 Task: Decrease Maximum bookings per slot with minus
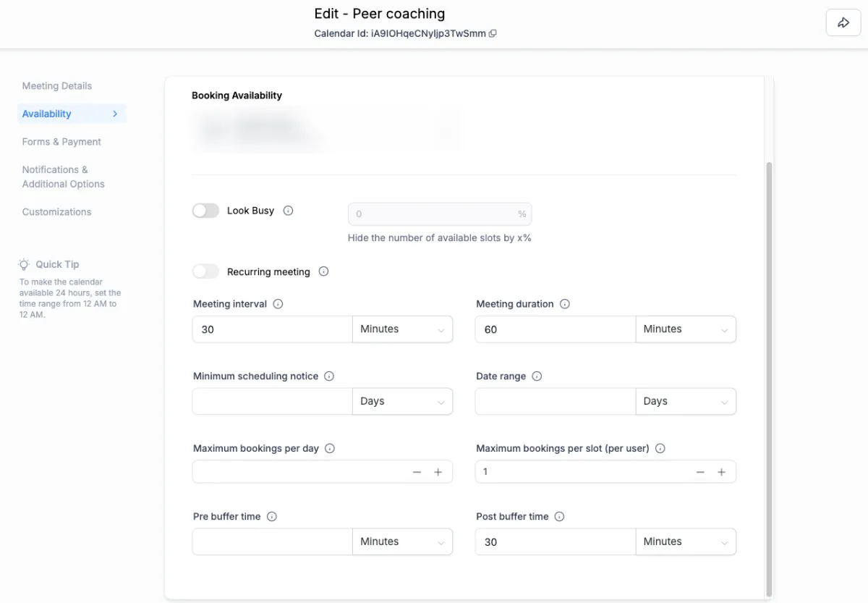(x=700, y=472)
